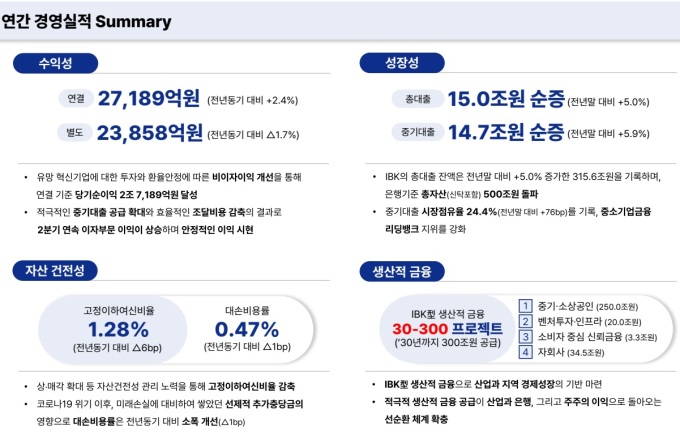This screenshot has height=435, width=680.
Task: Click the numbered box 1 beside 중기·소상공인
Action: (526, 306)
